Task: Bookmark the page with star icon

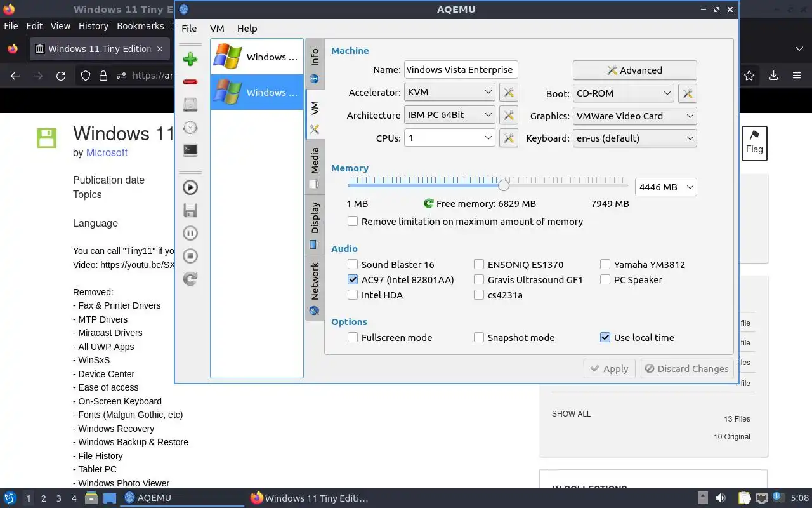Action: pyautogui.click(x=749, y=76)
